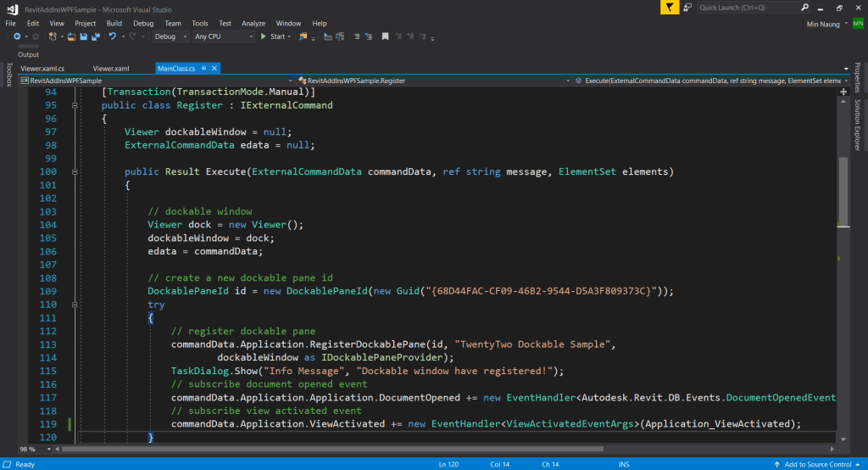The image size is (868, 470).
Task: Click the Save All toolbar icon
Action: coord(94,36)
